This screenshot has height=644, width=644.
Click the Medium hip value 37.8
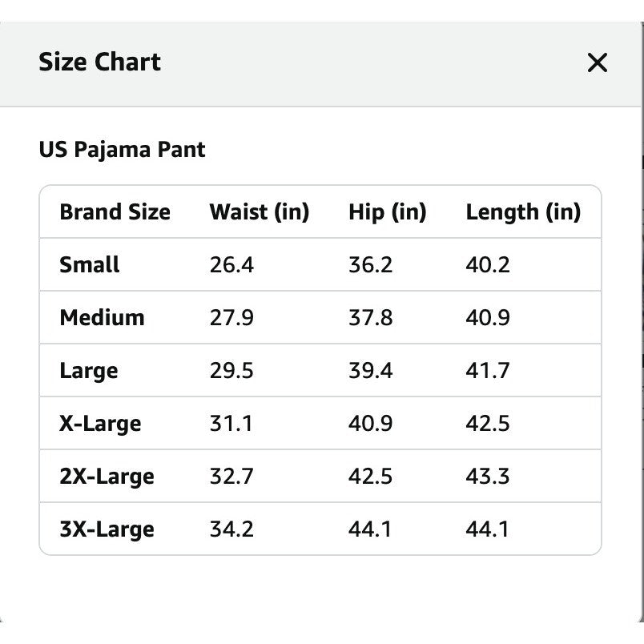[371, 317]
